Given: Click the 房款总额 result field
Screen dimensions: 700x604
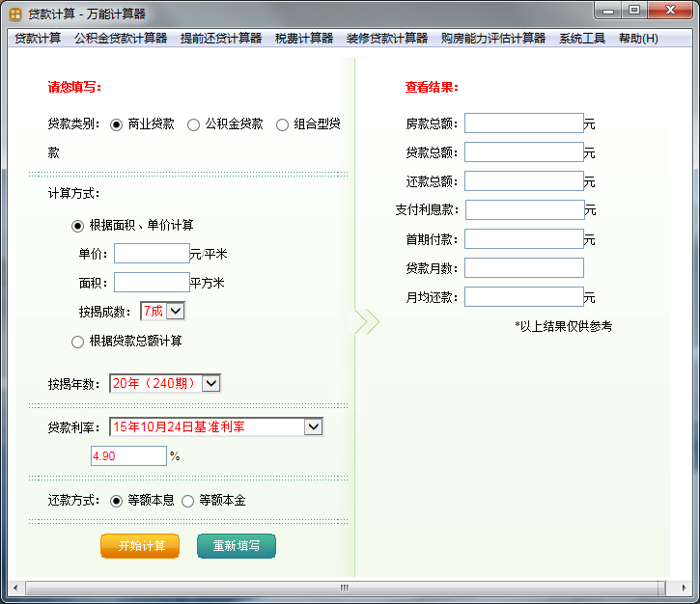Looking at the screenshot, I should [x=524, y=124].
